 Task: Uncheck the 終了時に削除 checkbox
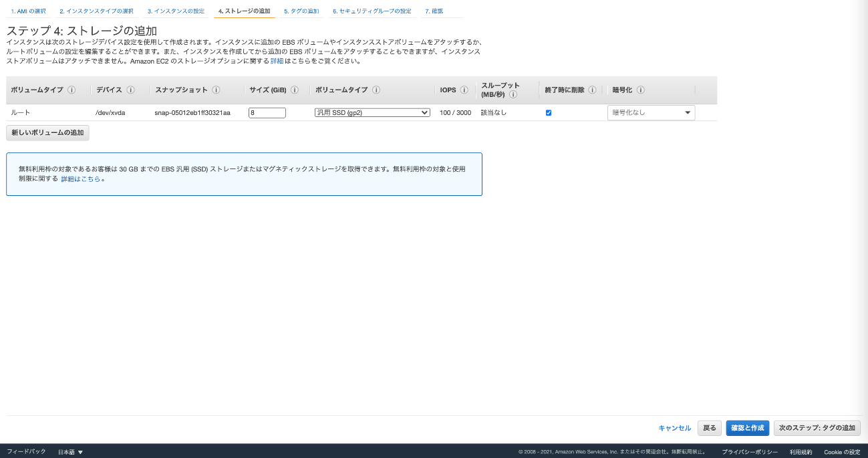(x=549, y=113)
